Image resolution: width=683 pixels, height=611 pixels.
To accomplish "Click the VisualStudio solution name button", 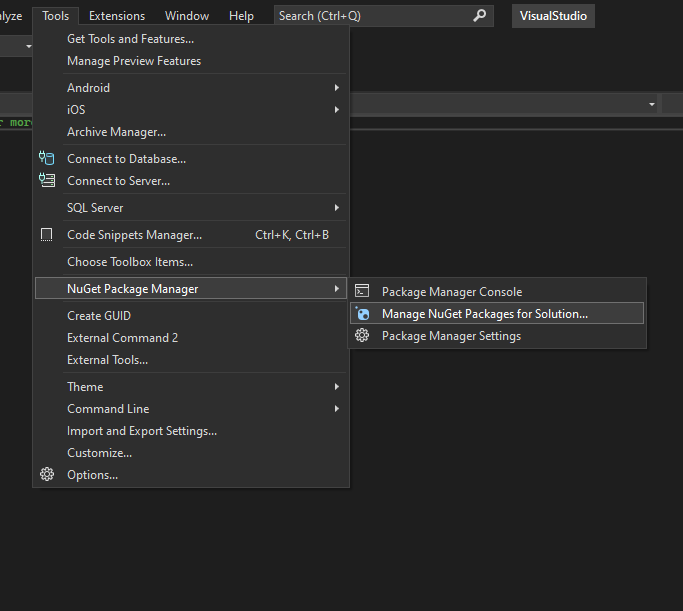I will 553,16.
